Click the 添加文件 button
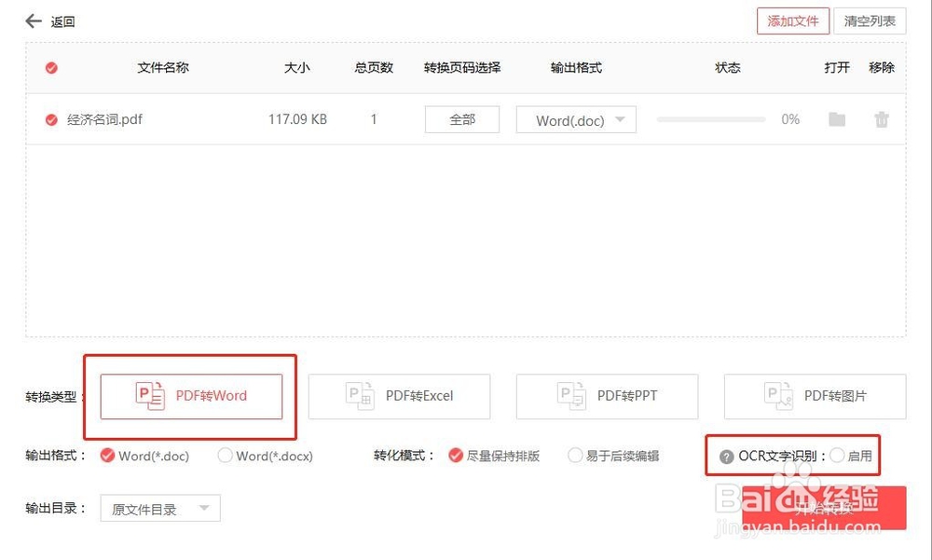 793,20
